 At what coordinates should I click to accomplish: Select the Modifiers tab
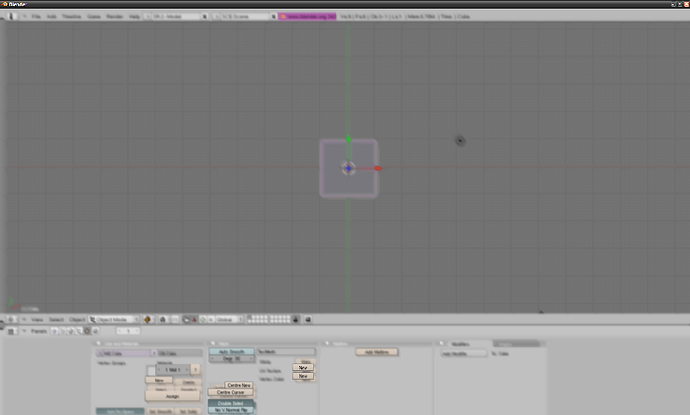pos(460,344)
